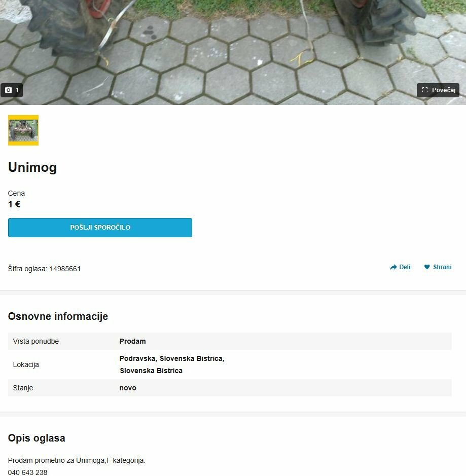Click the 1 € price value
The image size is (466, 476).
click(x=14, y=204)
